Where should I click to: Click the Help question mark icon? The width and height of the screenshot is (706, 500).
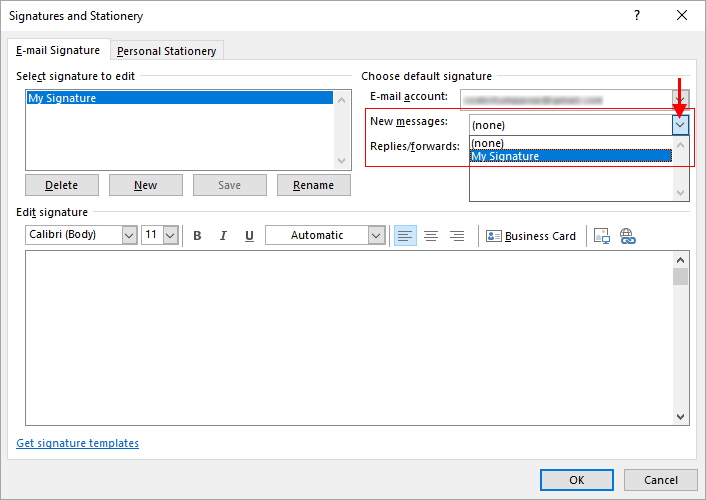[637, 16]
